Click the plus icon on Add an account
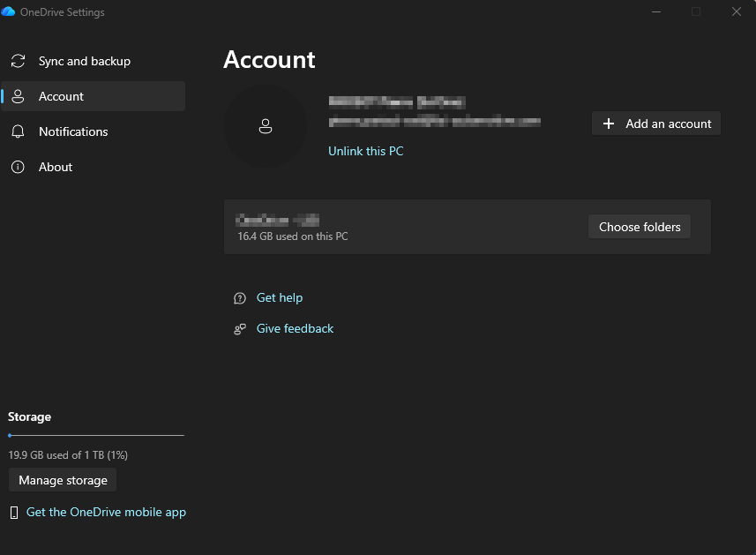Image resolution: width=756 pixels, height=555 pixels. [x=609, y=124]
